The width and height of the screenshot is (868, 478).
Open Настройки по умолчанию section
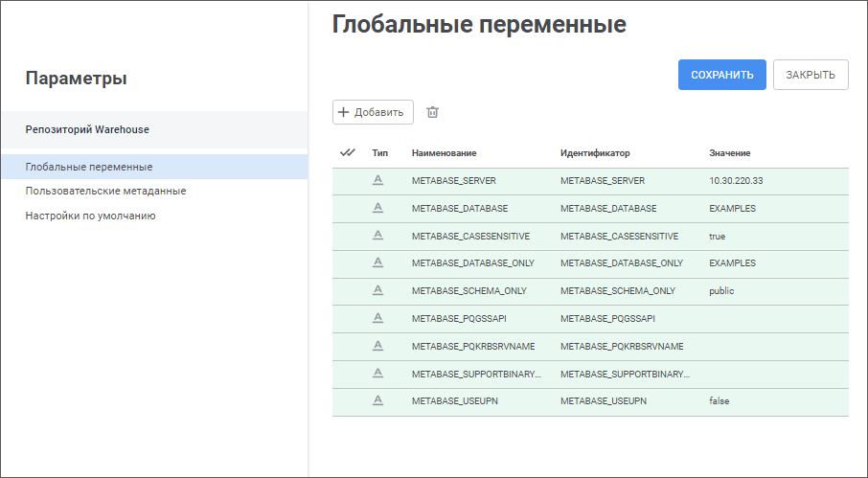coord(90,216)
